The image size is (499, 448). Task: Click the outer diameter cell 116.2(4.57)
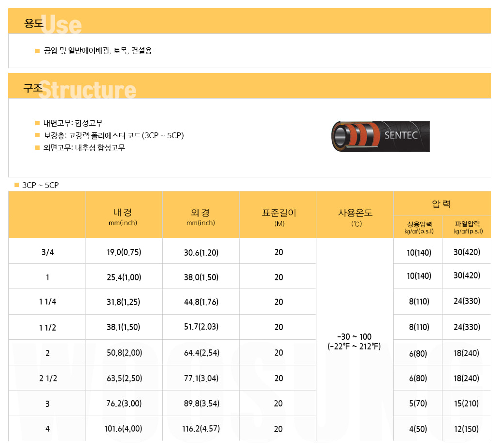[201, 429]
